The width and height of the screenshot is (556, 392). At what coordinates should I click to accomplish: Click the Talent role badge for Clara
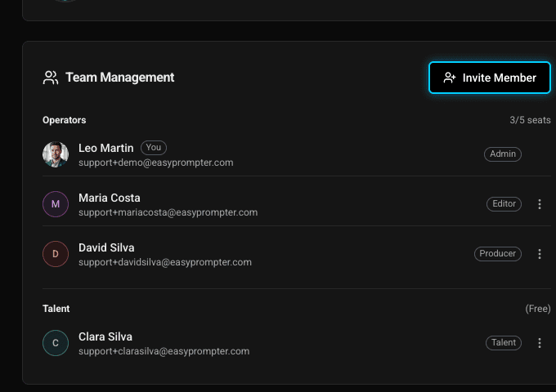point(504,343)
